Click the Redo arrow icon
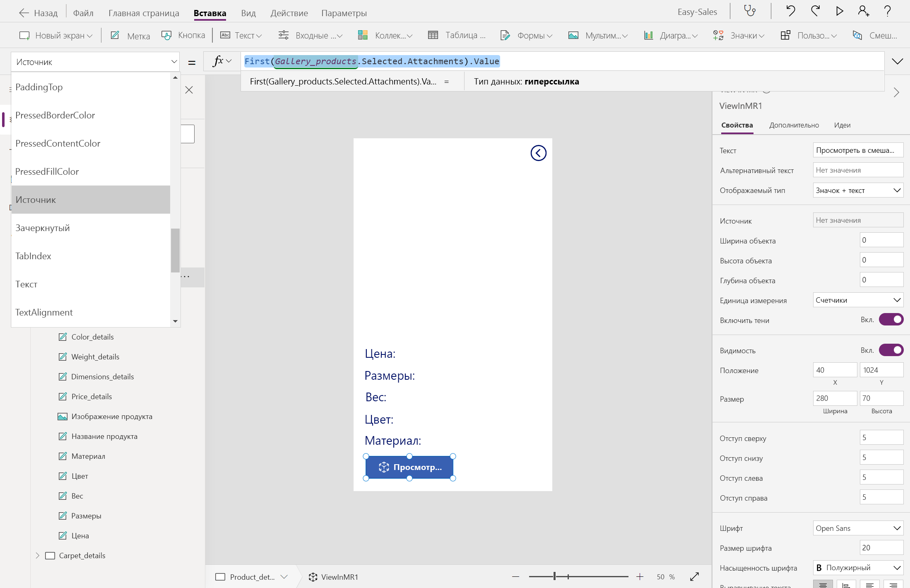The height and width of the screenshot is (588, 910). 815,11
